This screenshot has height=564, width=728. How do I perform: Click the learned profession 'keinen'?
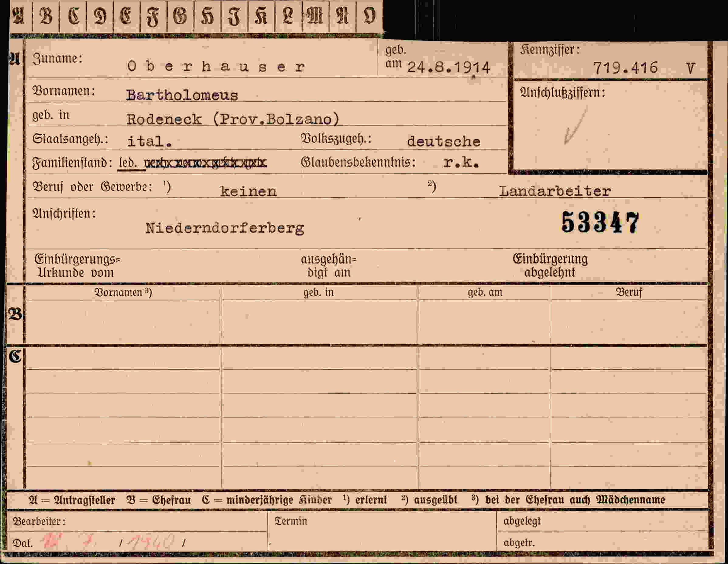248,192
